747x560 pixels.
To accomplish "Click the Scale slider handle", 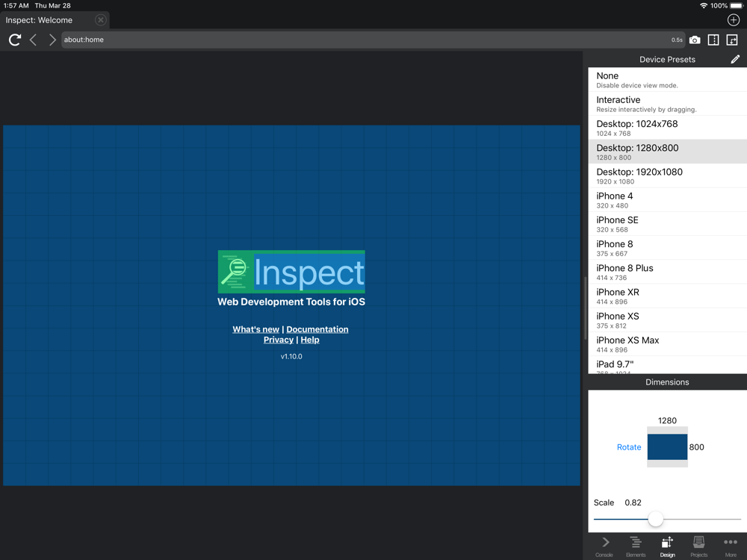I will pos(656,519).
